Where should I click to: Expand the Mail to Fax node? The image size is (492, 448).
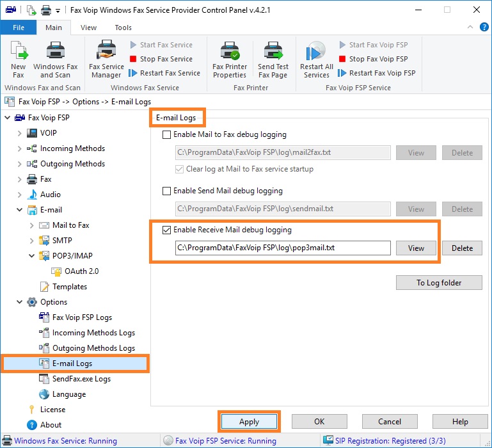tap(32, 225)
